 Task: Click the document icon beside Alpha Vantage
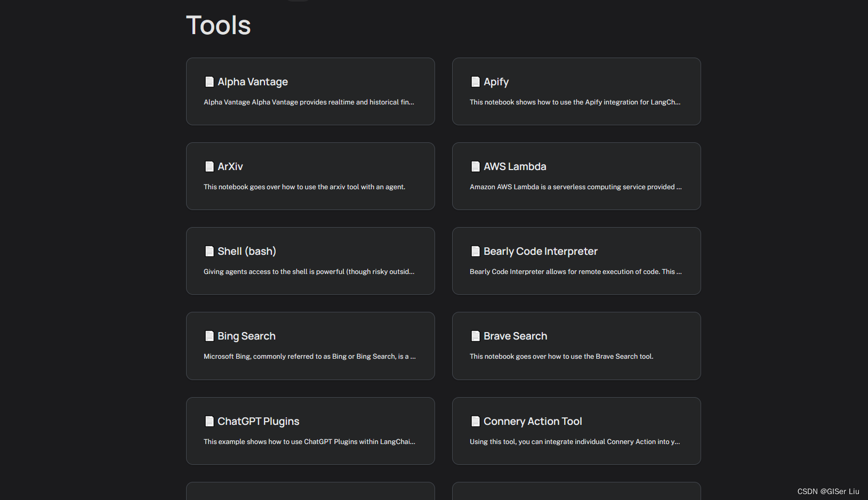210,82
